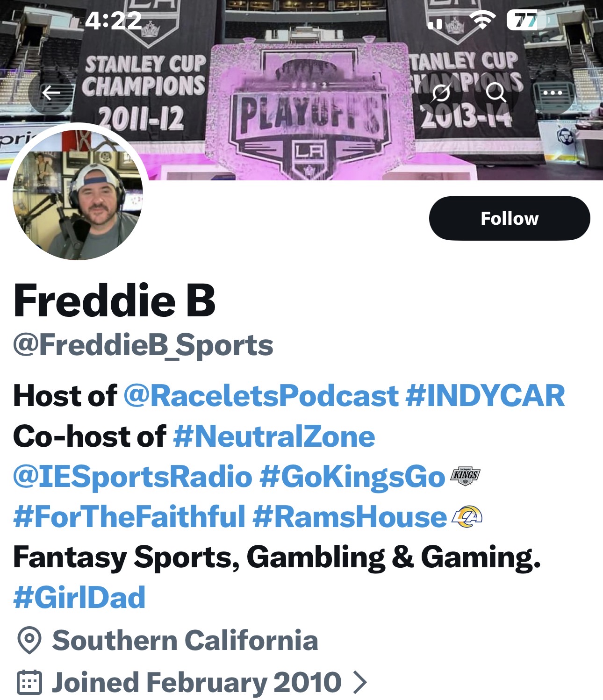Follow Freddie B's account
Screen dimensions: 603x700
[x=510, y=218]
